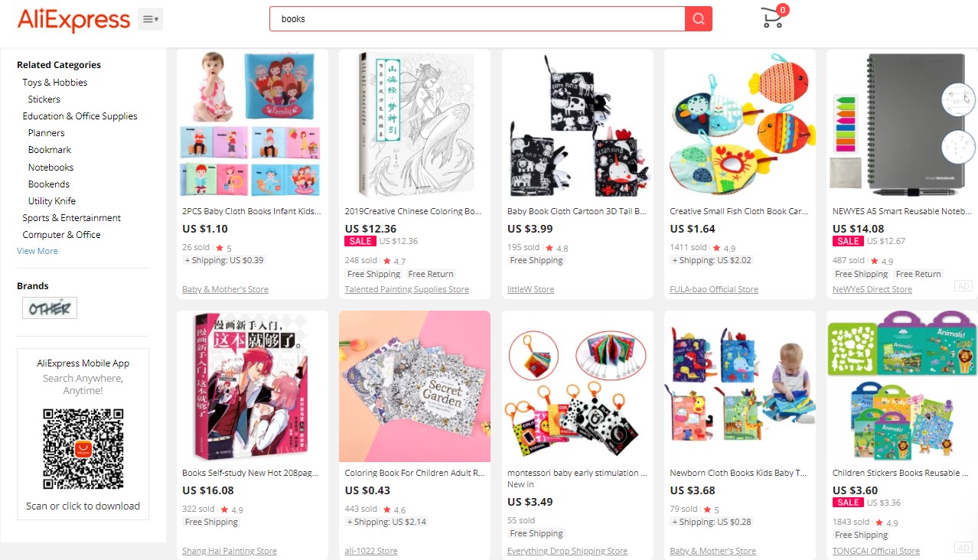
Task: Open Secret Garden coloring book thumbnail
Action: coord(415,386)
